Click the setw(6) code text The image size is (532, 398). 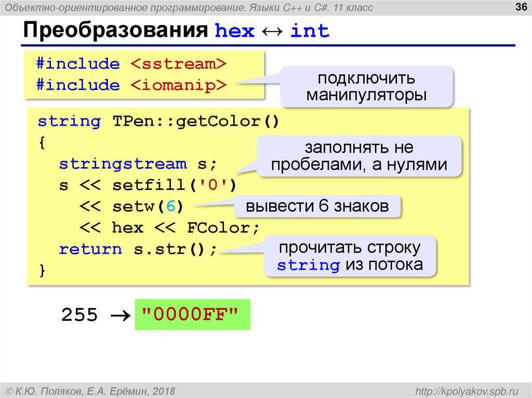point(148,207)
